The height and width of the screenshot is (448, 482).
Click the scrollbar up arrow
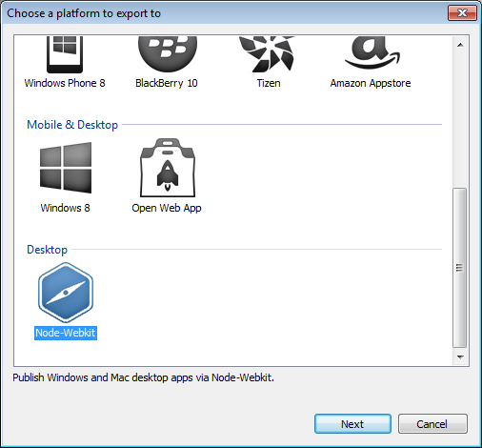(x=460, y=45)
